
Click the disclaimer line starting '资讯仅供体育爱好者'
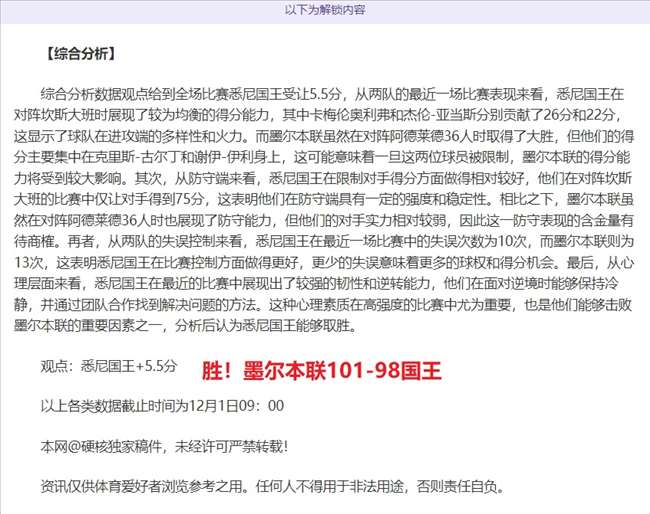(272, 486)
